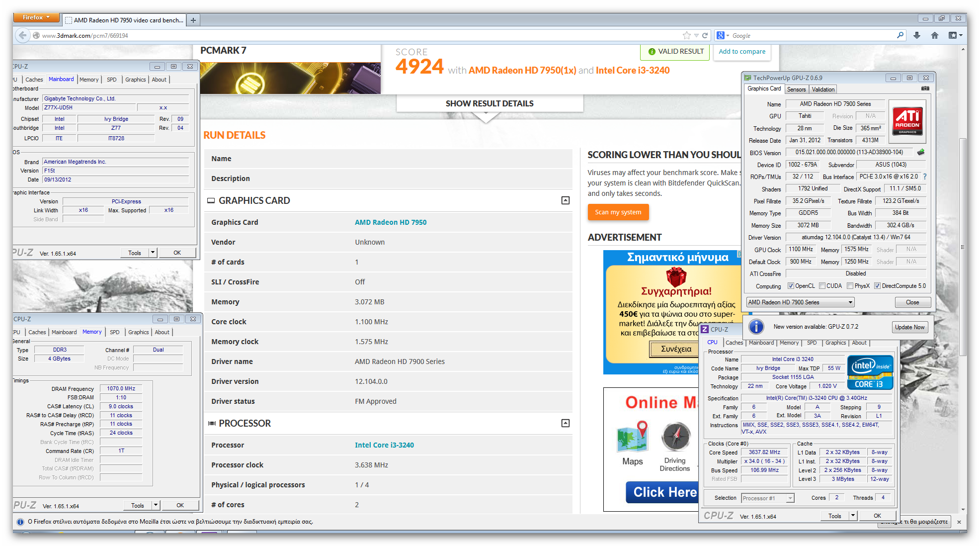The image size is (980, 546).
Task: Open URL bar history dropdown arrow
Action: (696, 35)
